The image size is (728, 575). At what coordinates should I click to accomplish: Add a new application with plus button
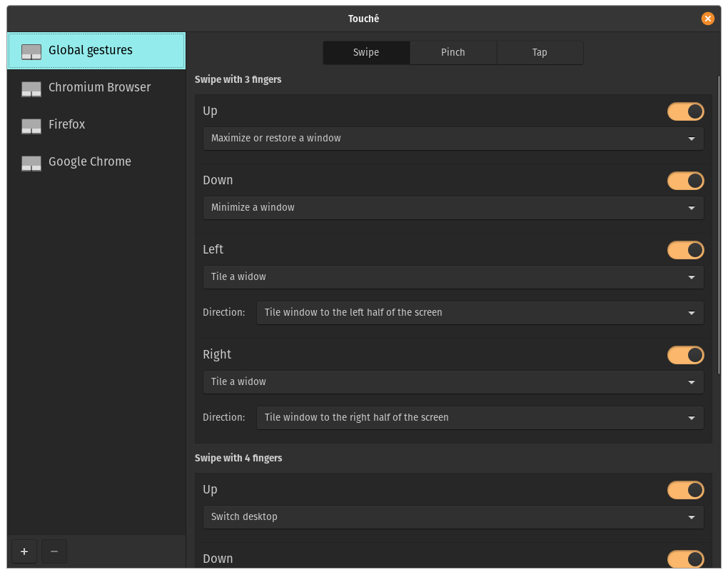[x=24, y=551]
